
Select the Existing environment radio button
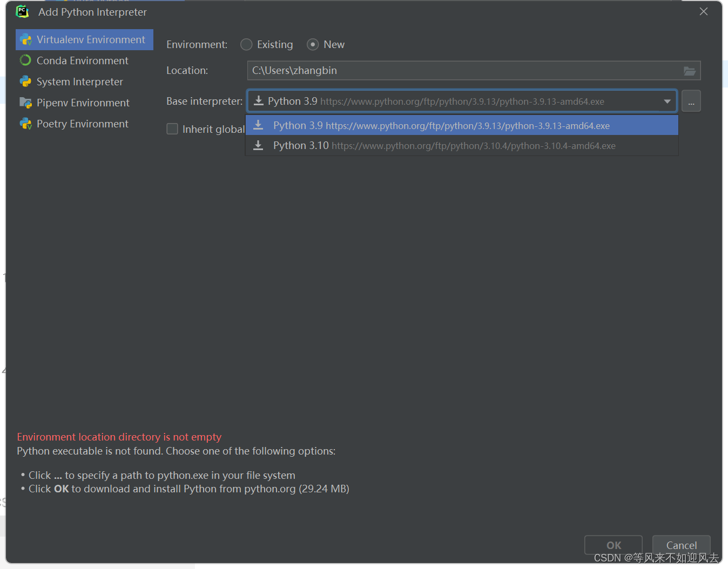246,44
